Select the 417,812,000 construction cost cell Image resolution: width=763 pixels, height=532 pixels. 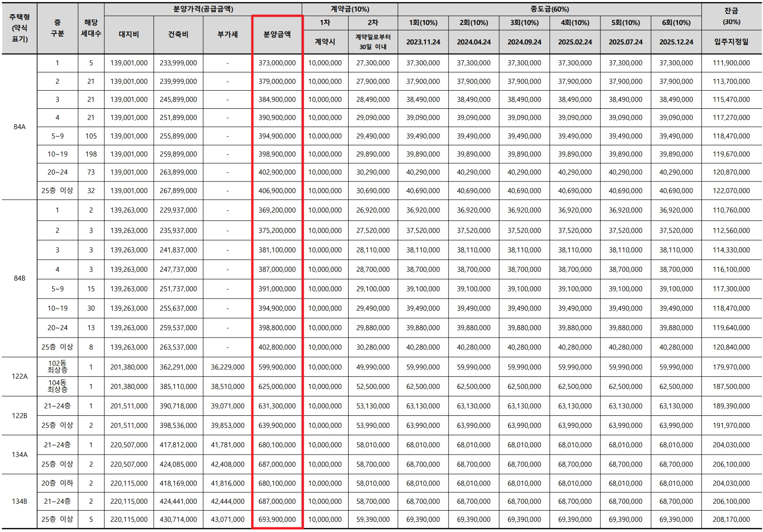178,445
